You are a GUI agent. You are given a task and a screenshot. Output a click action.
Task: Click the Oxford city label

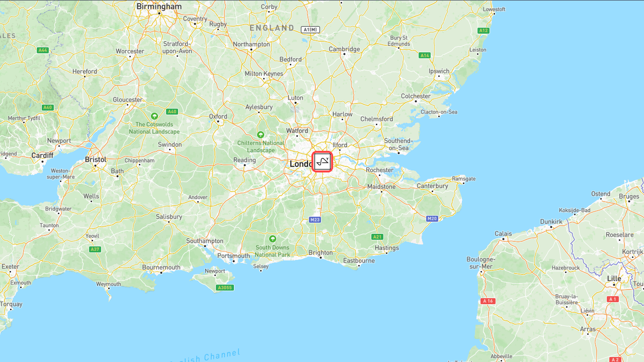tap(218, 116)
